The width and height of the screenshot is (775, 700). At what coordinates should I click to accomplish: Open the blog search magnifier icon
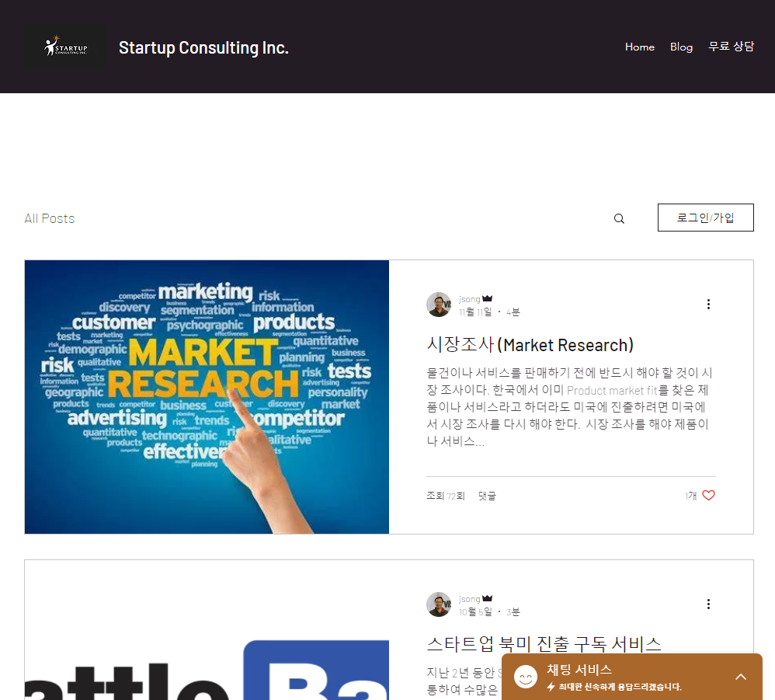pyautogui.click(x=619, y=218)
